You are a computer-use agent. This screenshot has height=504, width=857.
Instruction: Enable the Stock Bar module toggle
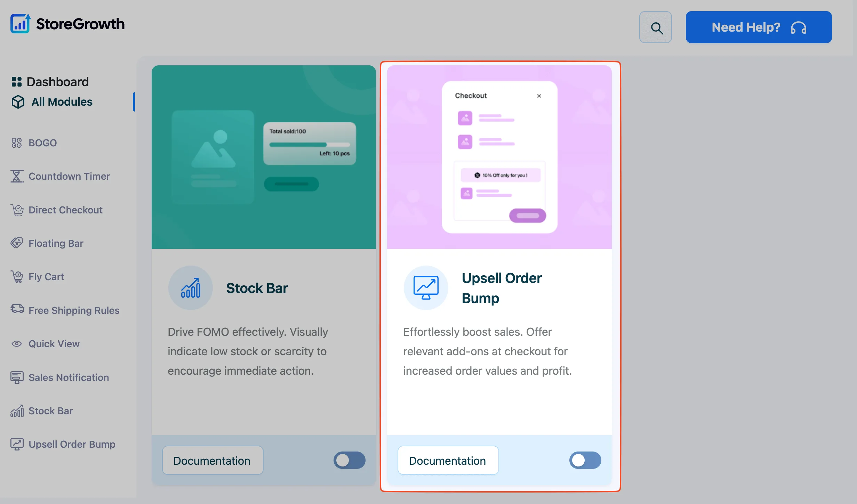350,460
